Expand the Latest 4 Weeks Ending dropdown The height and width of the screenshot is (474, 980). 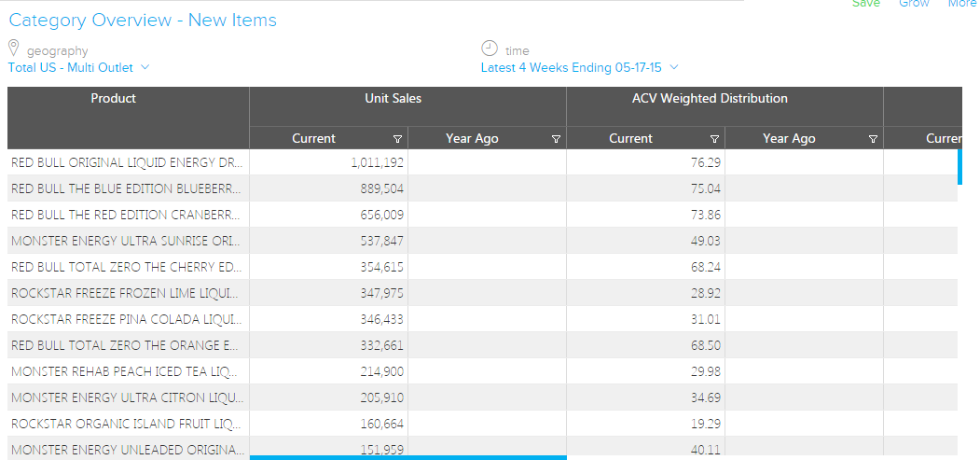click(579, 67)
